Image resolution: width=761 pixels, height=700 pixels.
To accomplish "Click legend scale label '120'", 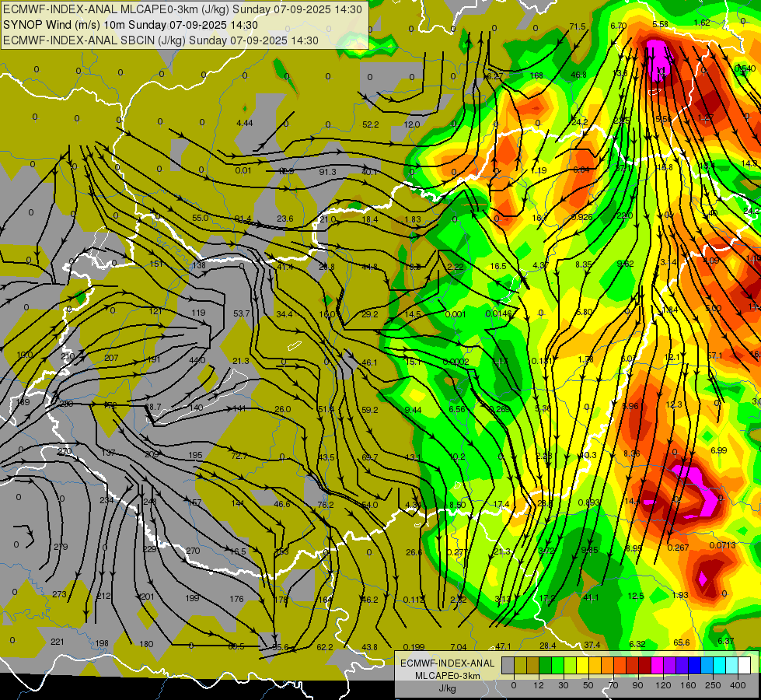I will click(664, 685).
